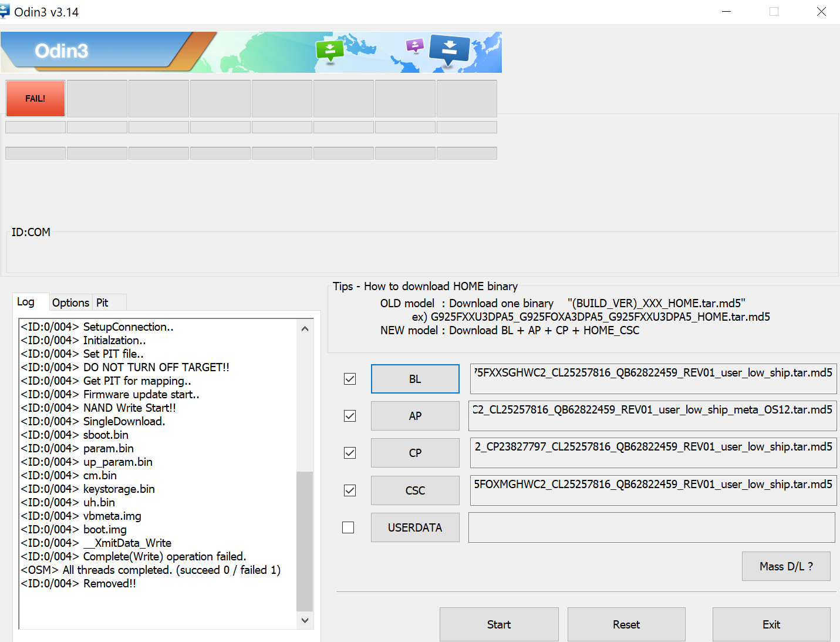This screenshot has height=642, width=840.
Task: Click the ID:COM label
Action: click(x=31, y=232)
